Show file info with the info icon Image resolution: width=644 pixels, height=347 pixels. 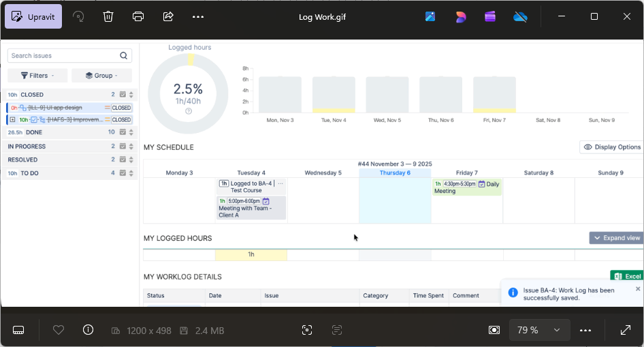[88, 330]
